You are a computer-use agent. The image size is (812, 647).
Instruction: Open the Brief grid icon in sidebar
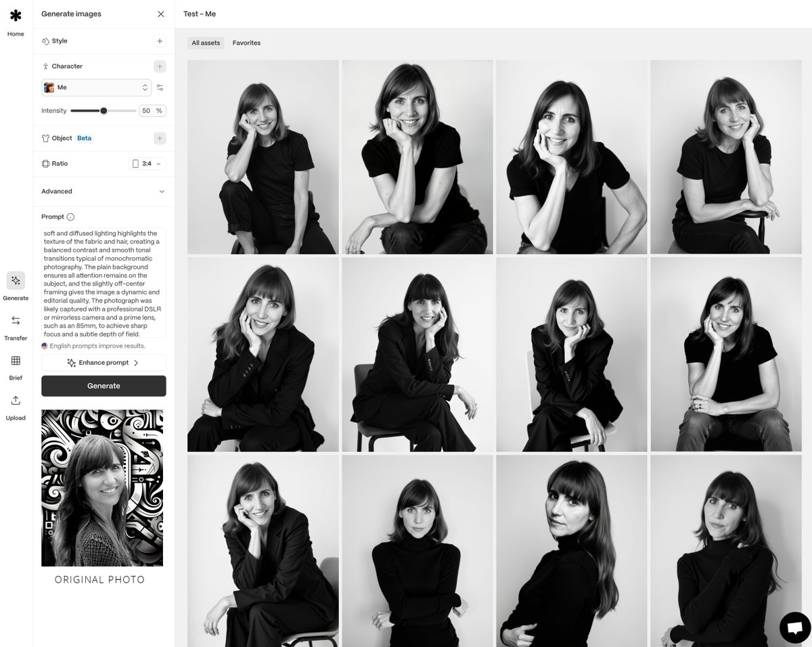(x=15, y=365)
